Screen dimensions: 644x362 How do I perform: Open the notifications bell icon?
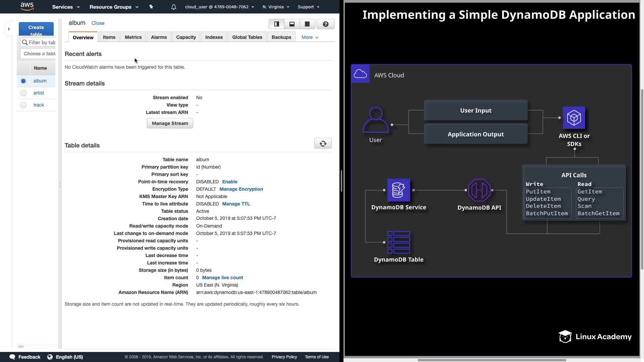click(x=173, y=7)
